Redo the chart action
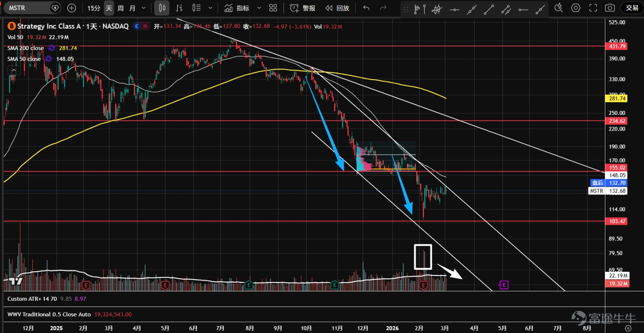Viewport: 644px width, 333px height. click(x=383, y=8)
